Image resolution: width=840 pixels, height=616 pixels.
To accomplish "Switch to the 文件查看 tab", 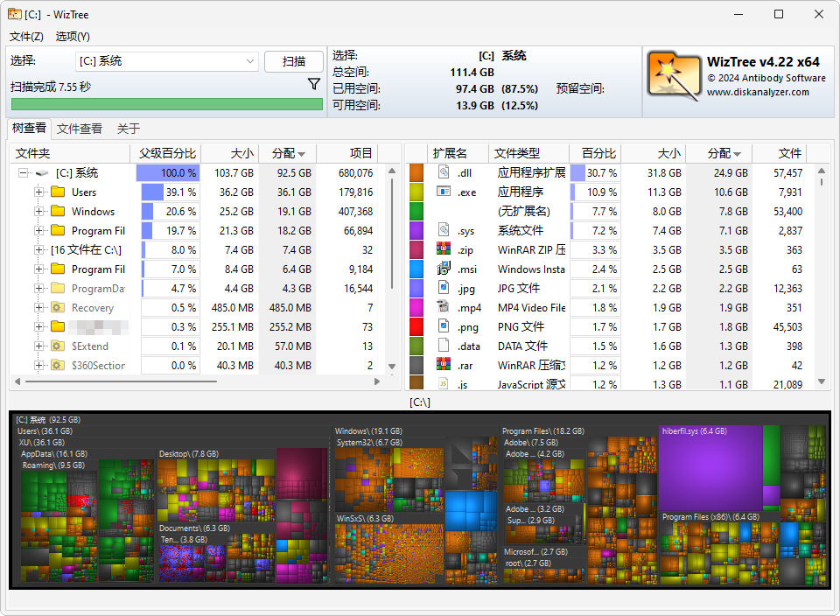I will (x=80, y=129).
